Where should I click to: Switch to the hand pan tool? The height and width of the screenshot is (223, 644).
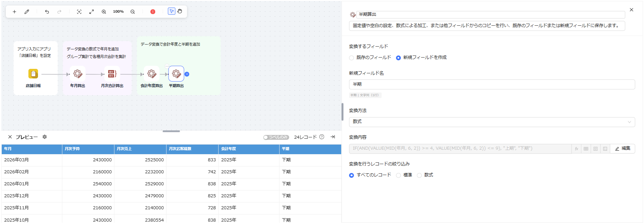click(x=180, y=11)
